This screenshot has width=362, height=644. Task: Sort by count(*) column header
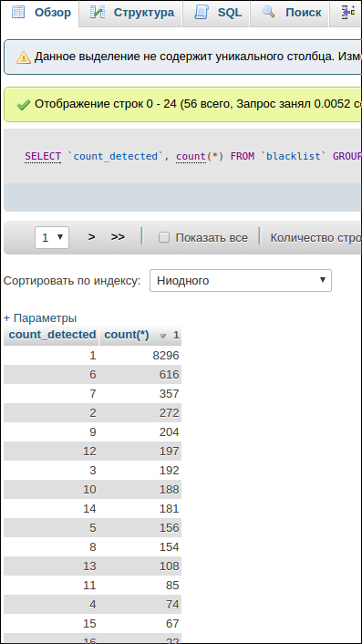(127, 335)
